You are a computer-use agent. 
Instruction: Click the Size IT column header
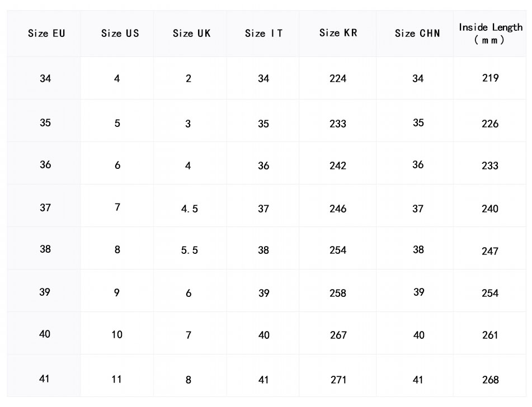point(263,34)
